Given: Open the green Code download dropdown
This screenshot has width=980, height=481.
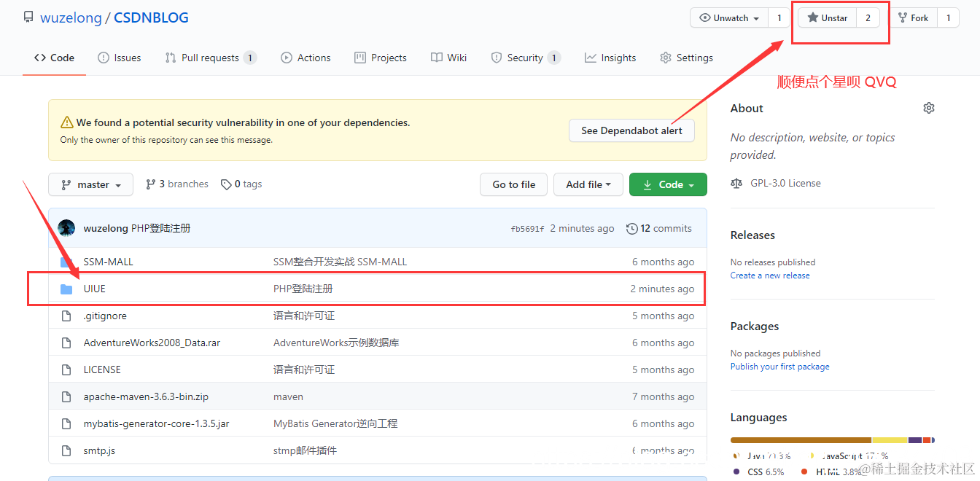Looking at the screenshot, I should (x=668, y=184).
